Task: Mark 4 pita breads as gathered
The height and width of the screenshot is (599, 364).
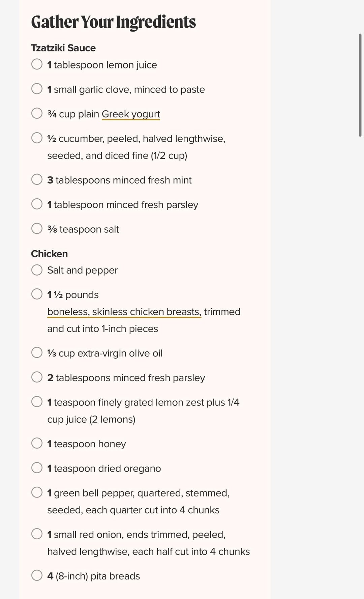Action: (37, 575)
